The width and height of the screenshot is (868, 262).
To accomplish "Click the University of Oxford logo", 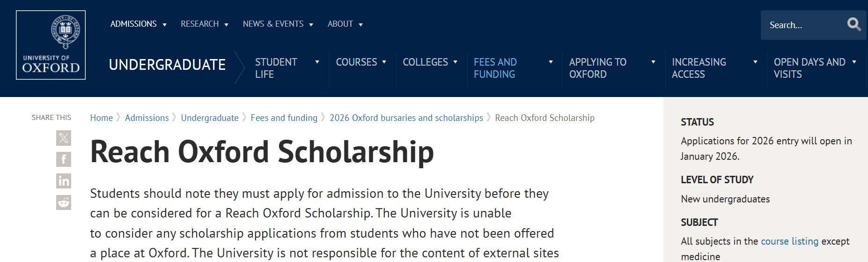I will [x=51, y=45].
